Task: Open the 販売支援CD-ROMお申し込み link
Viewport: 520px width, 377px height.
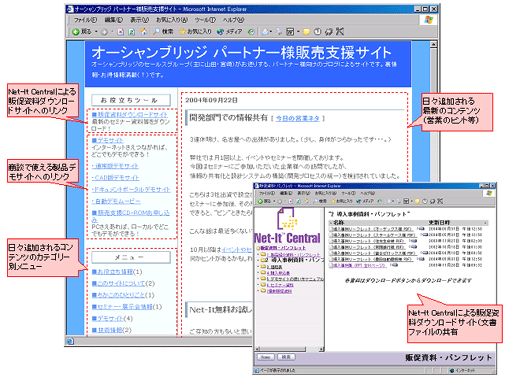Action: pos(131,216)
